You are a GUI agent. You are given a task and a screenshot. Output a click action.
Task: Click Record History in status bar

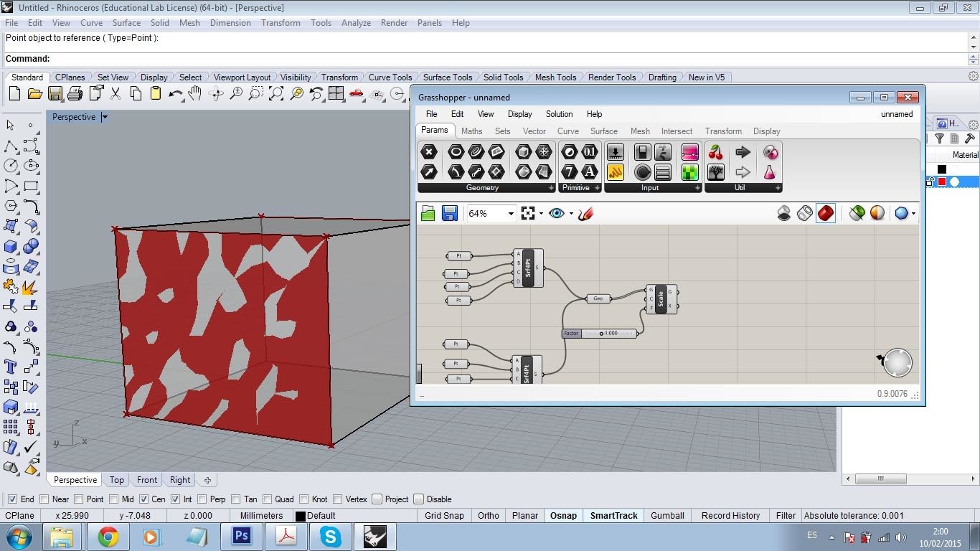pos(730,515)
